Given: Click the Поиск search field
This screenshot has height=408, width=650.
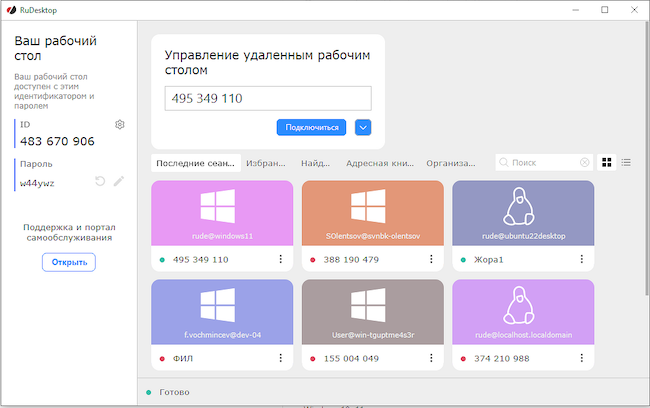Looking at the screenshot, I should (x=544, y=163).
